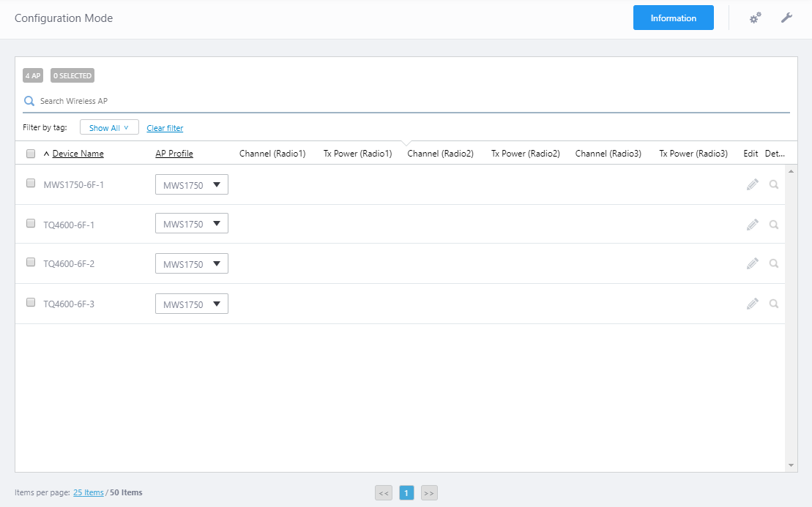The height and width of the screenshot is (507, 812).
Task: Go to previous page with << button
Action: [384, 493]
